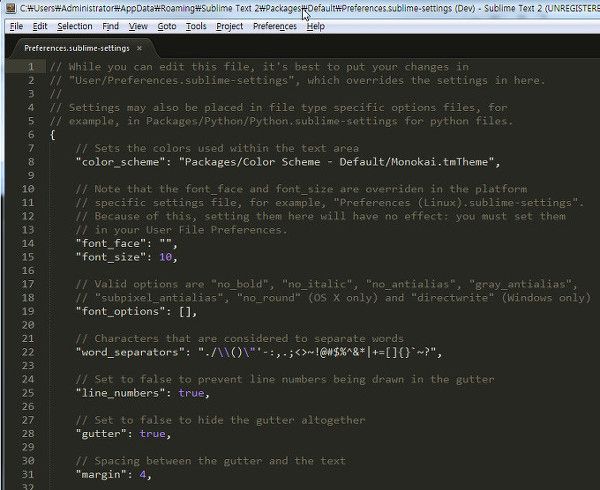Screen dimensions: 600x490
Task: Click the word_separators character string value
Action: (x=317, y=352)
